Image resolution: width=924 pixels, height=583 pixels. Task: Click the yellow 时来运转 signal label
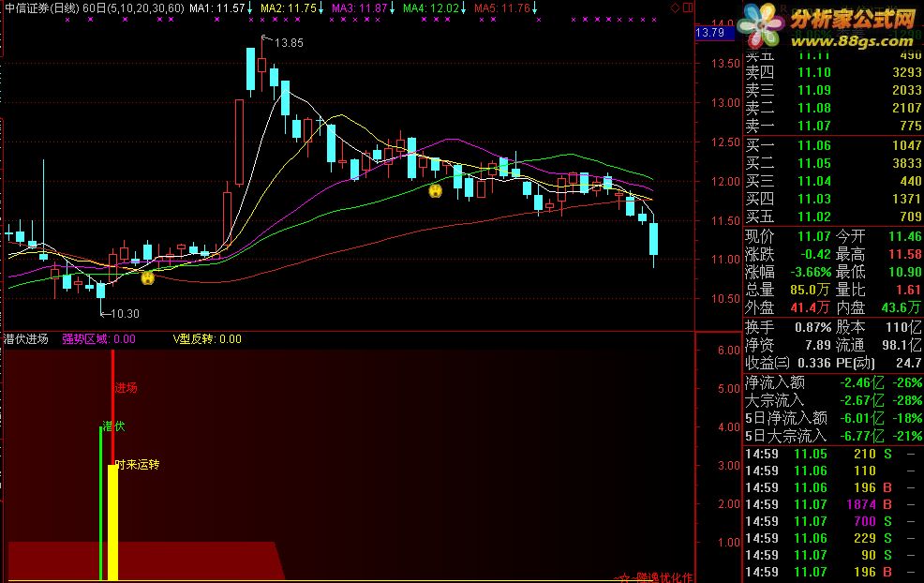point(138,465)
